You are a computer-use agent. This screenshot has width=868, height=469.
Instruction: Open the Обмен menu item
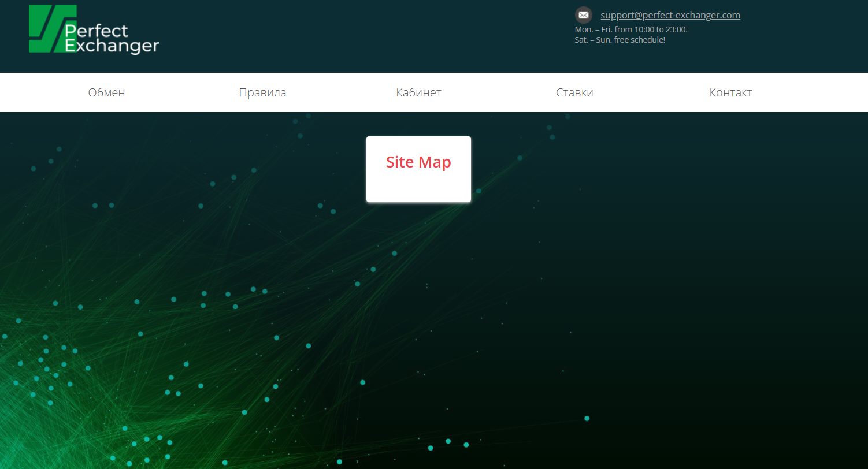[x=106, y=92]
